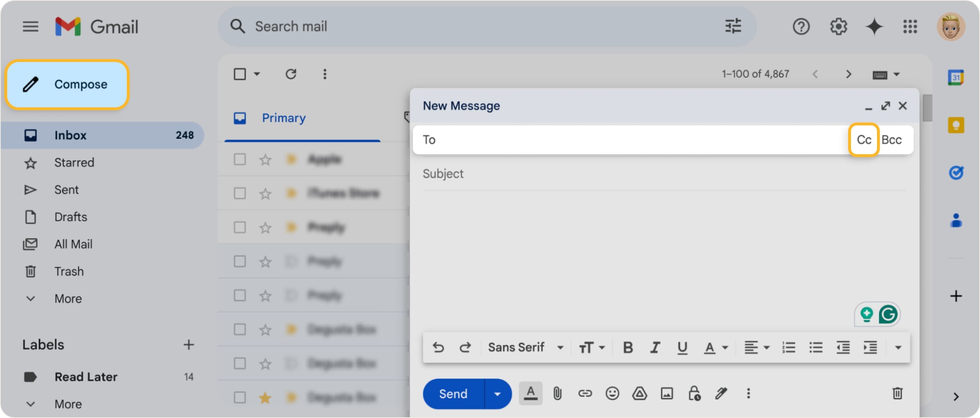This screenshot has width=980, height=418.
Task: Check the select-all messages checkbox
Action: [240, 74]
